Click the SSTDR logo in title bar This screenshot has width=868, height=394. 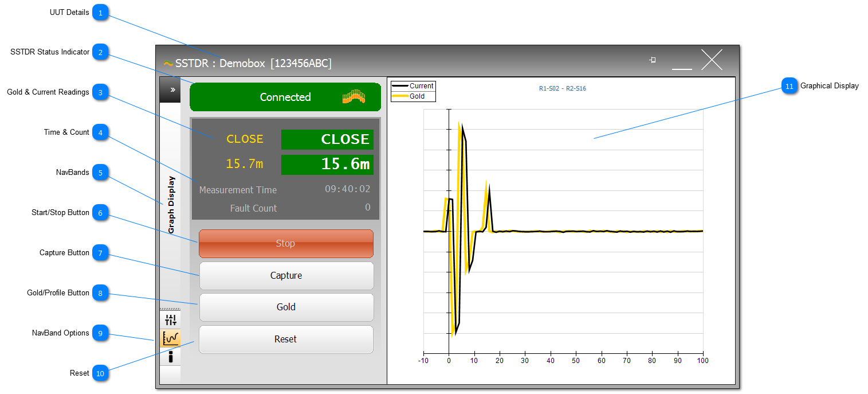(x=168, y=63)
